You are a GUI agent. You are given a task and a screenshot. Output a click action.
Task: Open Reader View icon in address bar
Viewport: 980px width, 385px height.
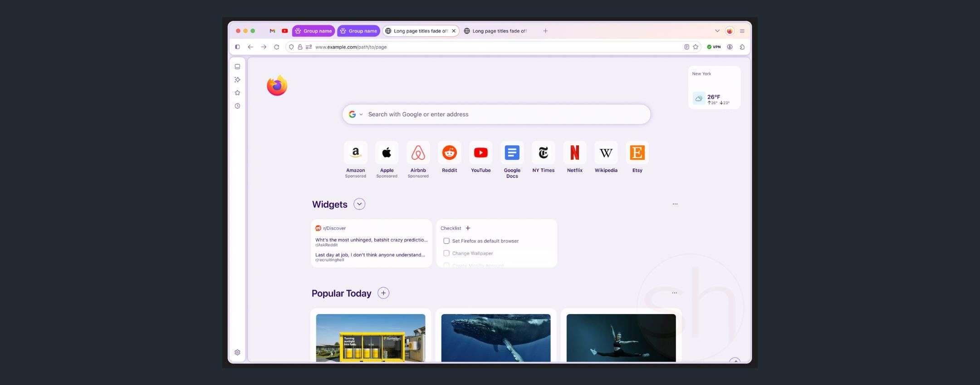coord(686,47)
